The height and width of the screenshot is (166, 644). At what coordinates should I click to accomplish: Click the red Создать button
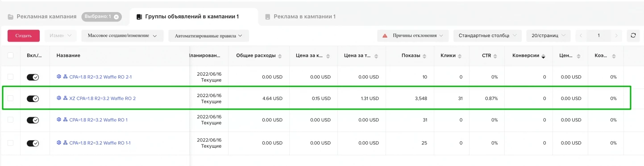(x=24, y=36)
